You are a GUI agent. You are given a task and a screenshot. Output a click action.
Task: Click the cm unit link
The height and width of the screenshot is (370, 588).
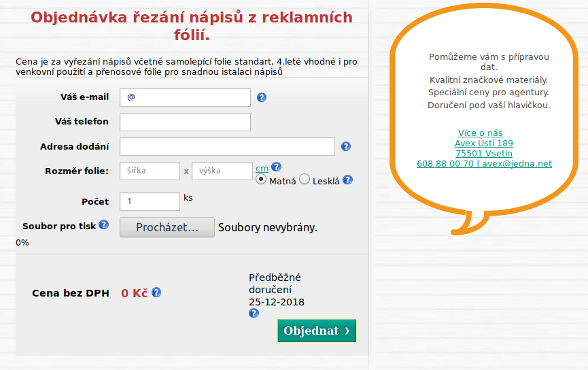click(262, 168)
